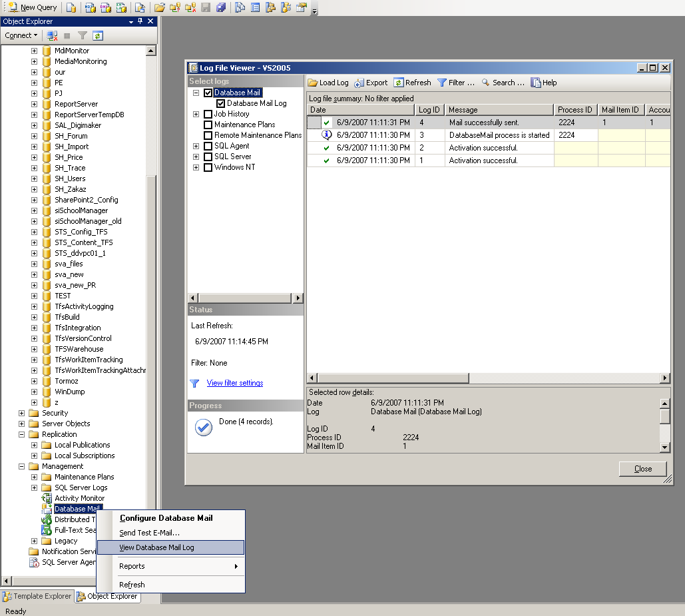Click the Save All toolbar icon
Image resolution: width=685 pixels, height=616 pixels.
tap(221, 7)
